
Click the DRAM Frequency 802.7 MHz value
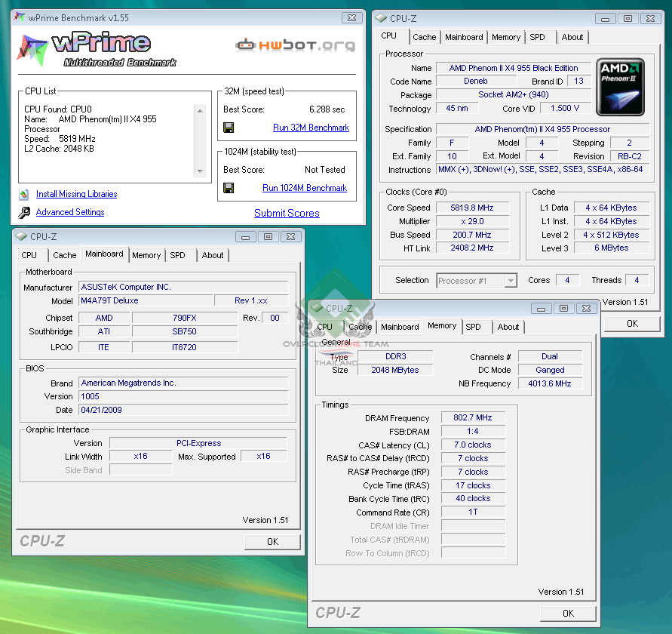(473, 417)
